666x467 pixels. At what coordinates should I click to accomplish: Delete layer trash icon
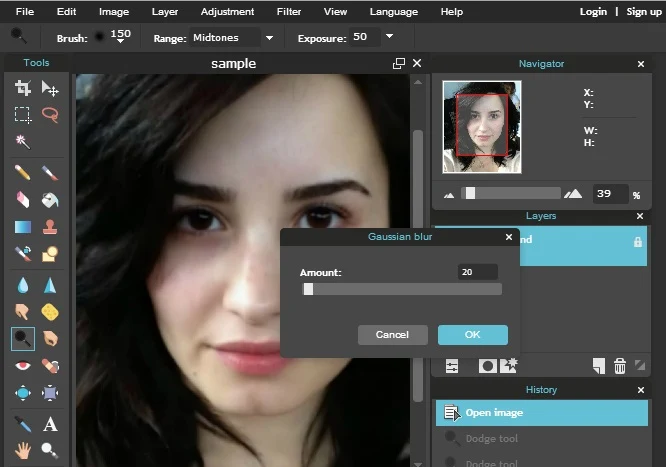[x=620, y=366]
